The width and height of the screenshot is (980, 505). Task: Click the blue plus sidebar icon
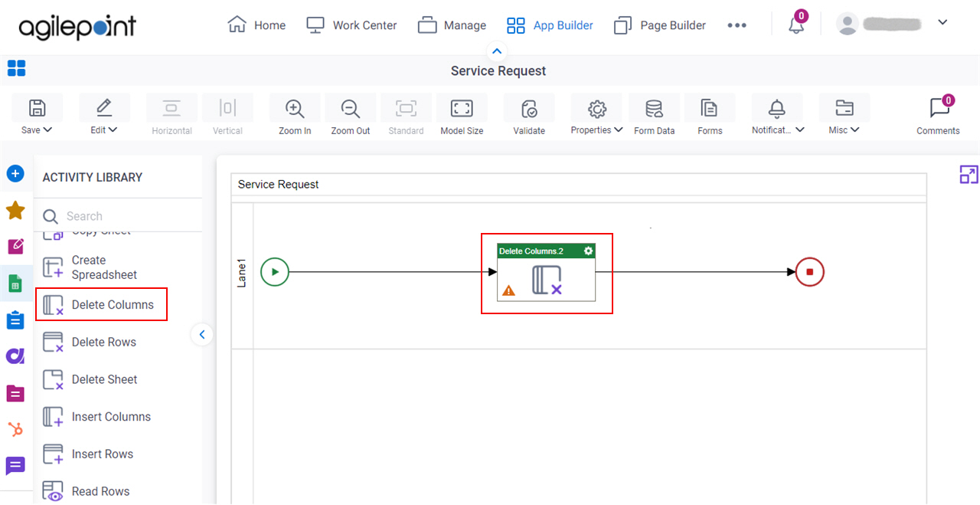click(15, 174)
